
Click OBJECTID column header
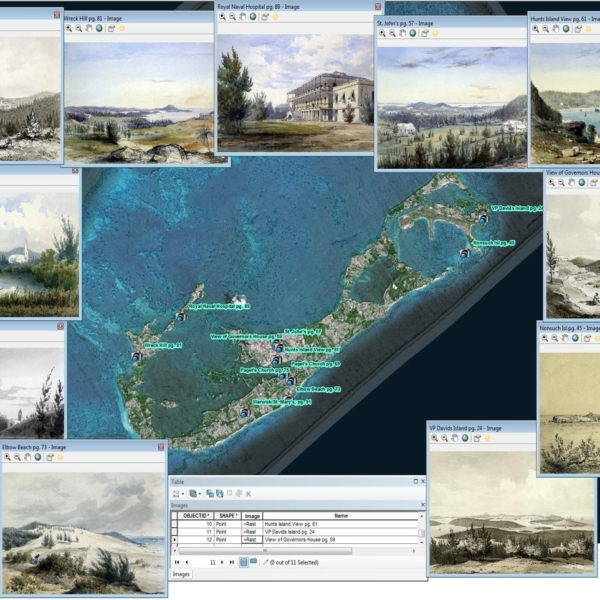tap(195, 515)
